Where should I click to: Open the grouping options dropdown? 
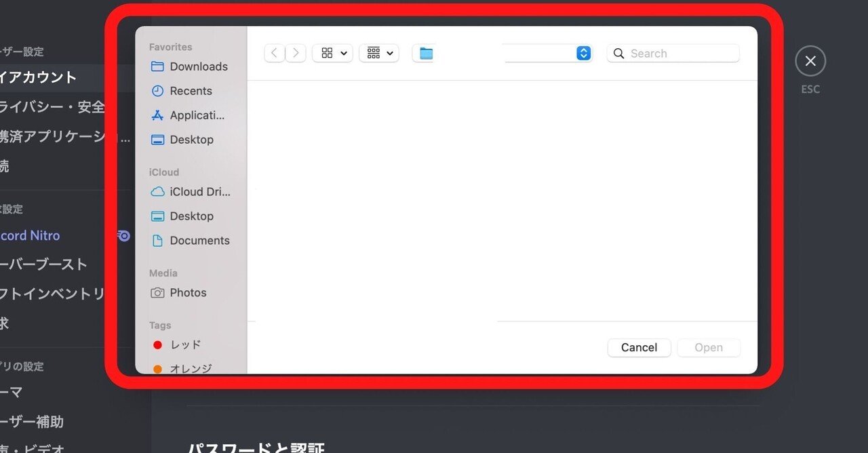[378, 52]
